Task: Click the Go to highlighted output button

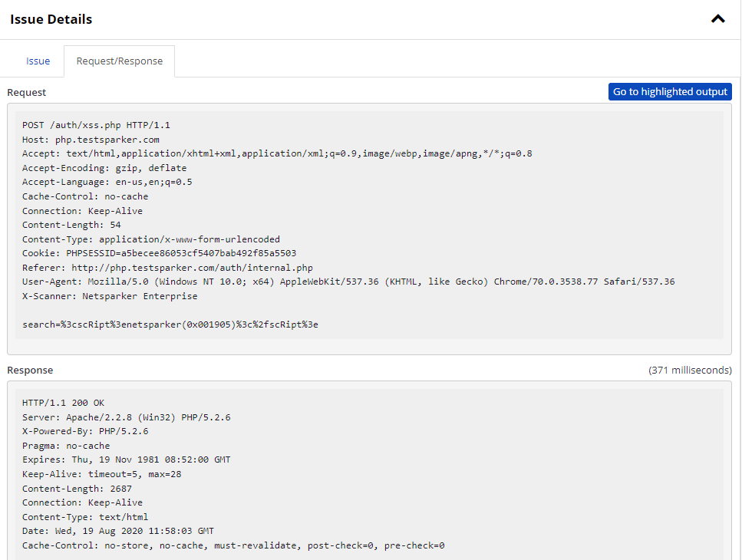Action: point(669,91)
